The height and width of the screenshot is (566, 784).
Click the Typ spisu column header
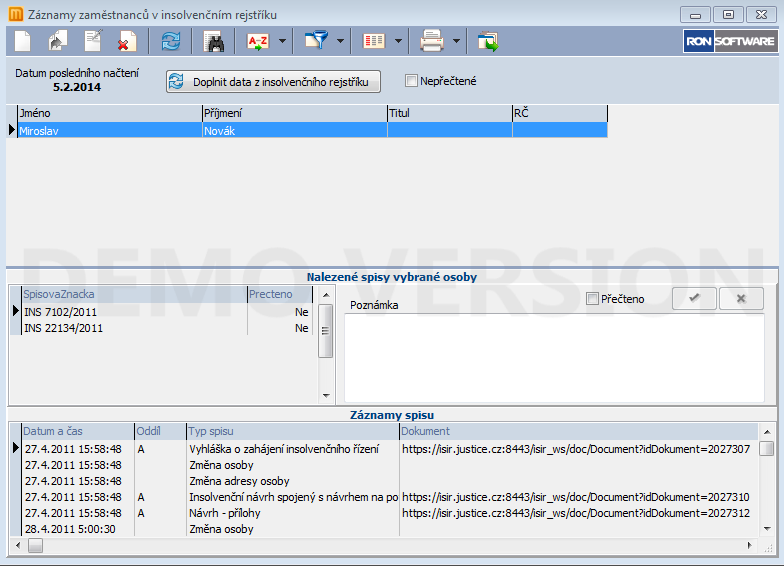point(292,431)
